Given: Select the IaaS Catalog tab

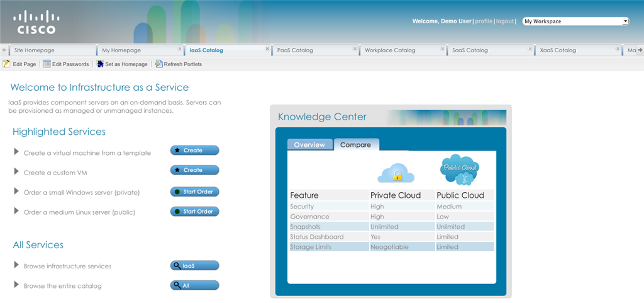Looking at the screenshot, I should coord(228,50).
